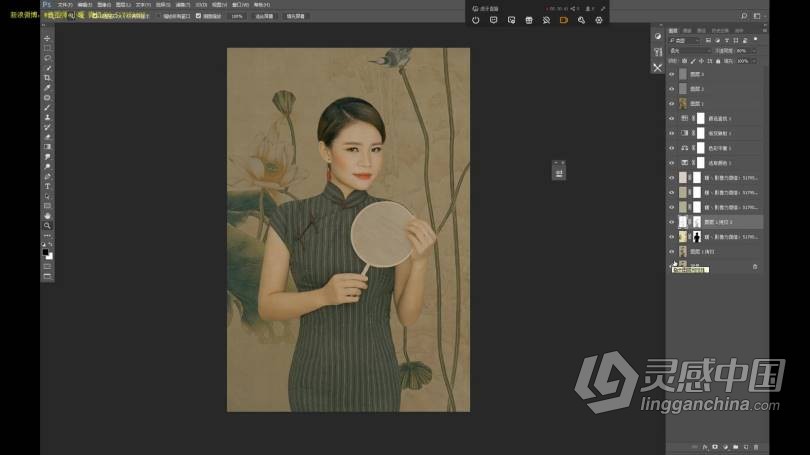
Task: Select the Brush tool
Action: tap(47, 107)
